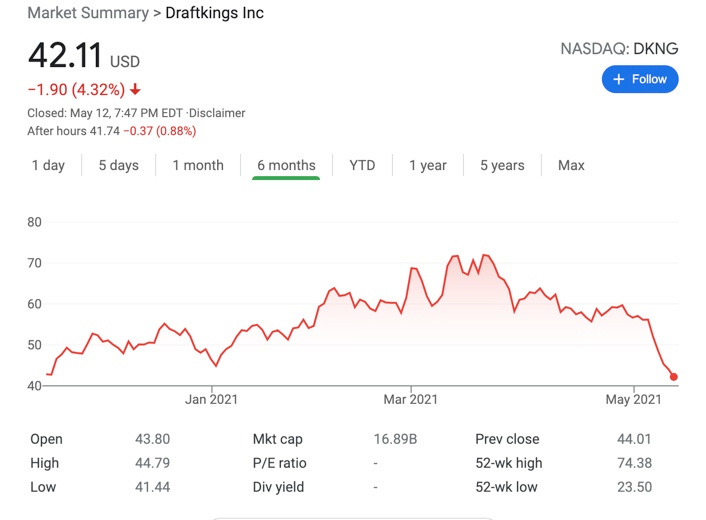
Task: Open the 1 year chart view
Action: (428, 165)
